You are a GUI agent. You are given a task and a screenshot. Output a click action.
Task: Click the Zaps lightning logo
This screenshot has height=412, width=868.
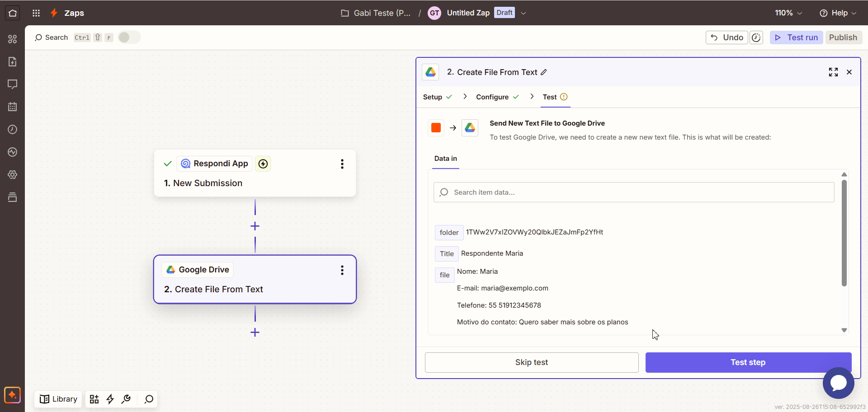pyautogui.click(x=54, y=13)
